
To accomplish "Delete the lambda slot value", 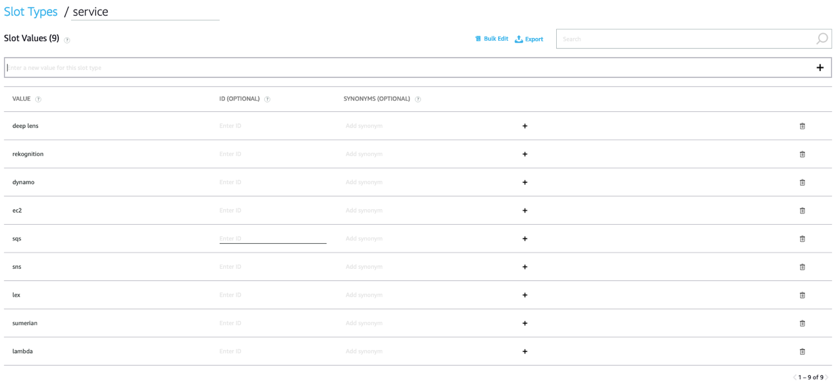I will pos(802,351).
